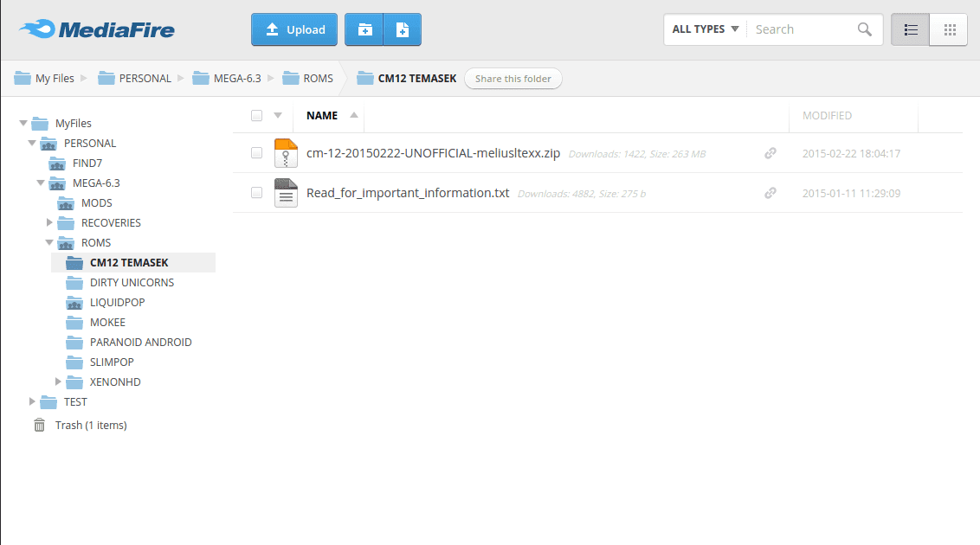Sort files by the MODIFIED column
This screenshot has height=545, width=980.
[x=827, y=116]
